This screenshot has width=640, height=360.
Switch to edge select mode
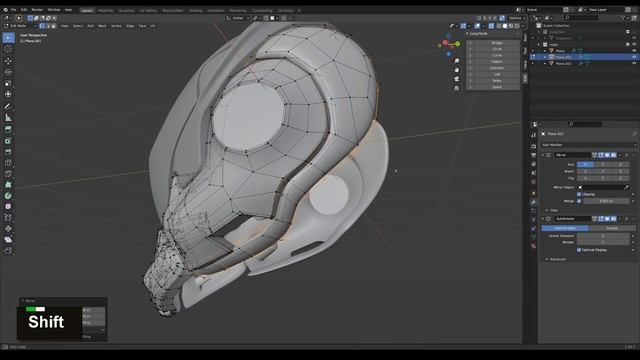(48, 26)
